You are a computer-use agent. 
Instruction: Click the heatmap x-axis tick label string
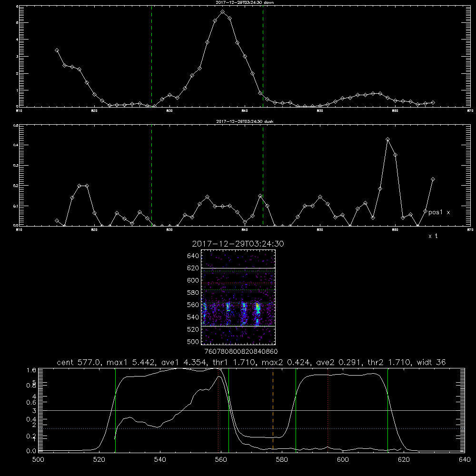(x=241, y=351)
